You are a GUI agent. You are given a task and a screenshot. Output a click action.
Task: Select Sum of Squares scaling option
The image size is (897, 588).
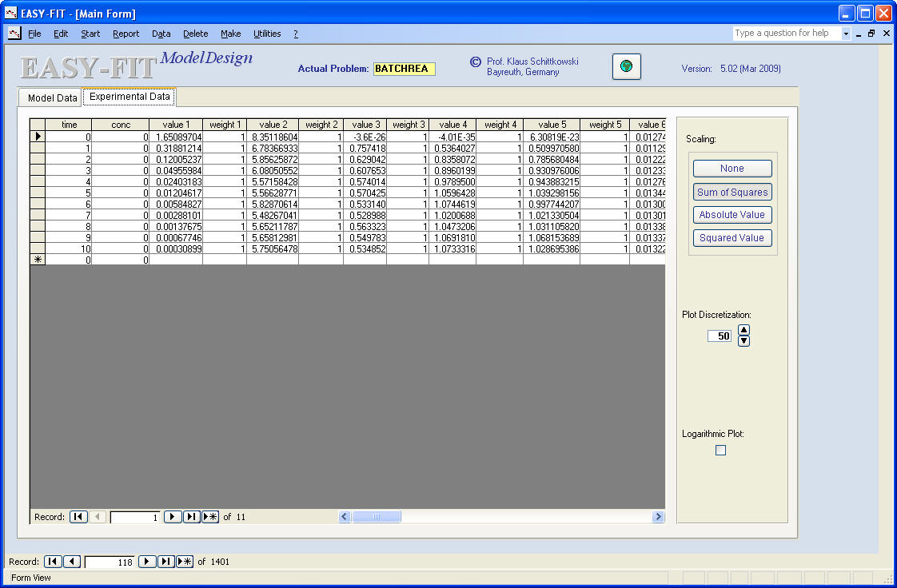point(732,192)
